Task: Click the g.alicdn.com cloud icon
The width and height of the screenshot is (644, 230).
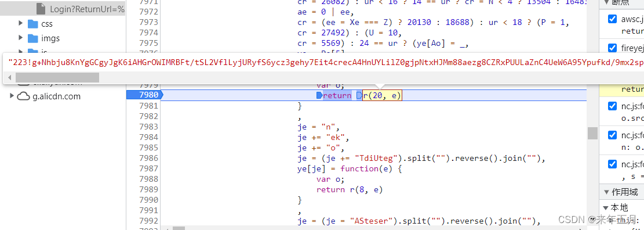Action: point(23,96)
